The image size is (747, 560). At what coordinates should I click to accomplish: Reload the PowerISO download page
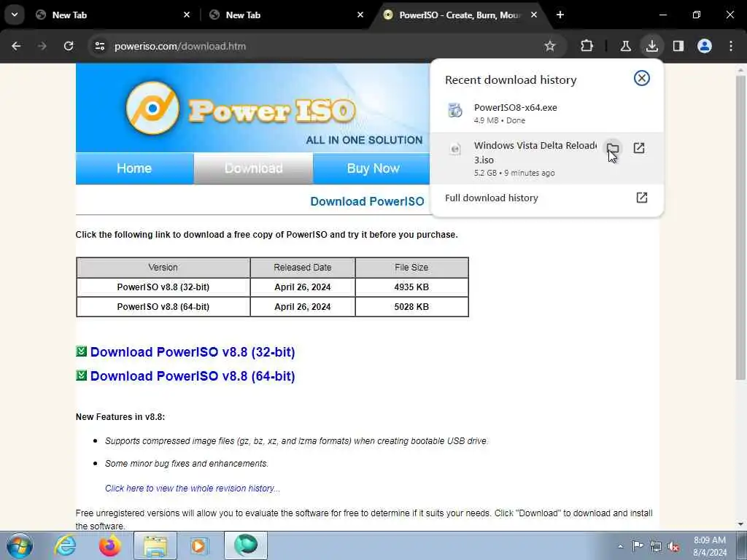coord(69,46)
